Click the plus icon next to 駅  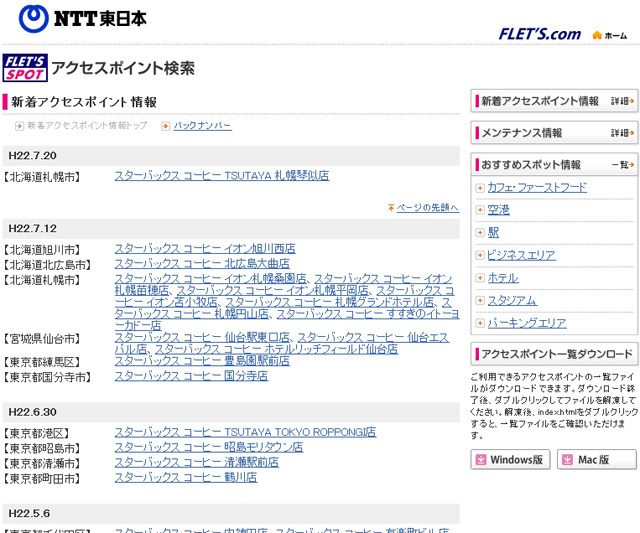(x=480, y=233)
